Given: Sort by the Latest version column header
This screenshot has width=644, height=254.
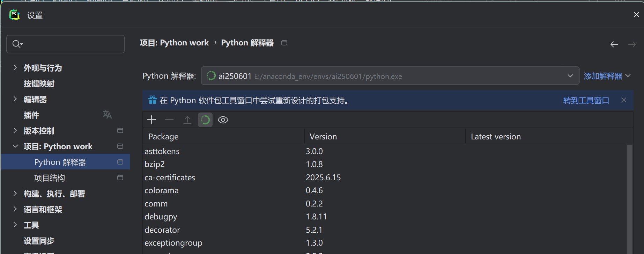Looking at the screenshot, I should tap(549, 136).
